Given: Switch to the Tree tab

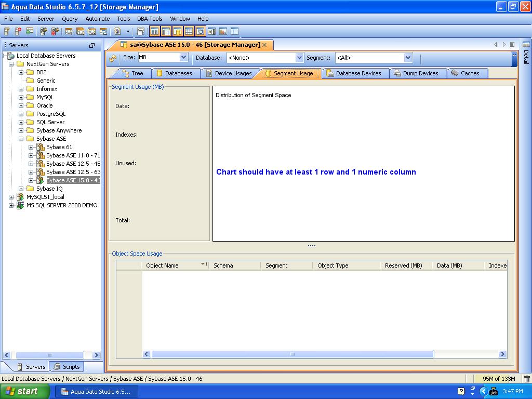Looking at the screenshot, I should (x=133, y=73).
